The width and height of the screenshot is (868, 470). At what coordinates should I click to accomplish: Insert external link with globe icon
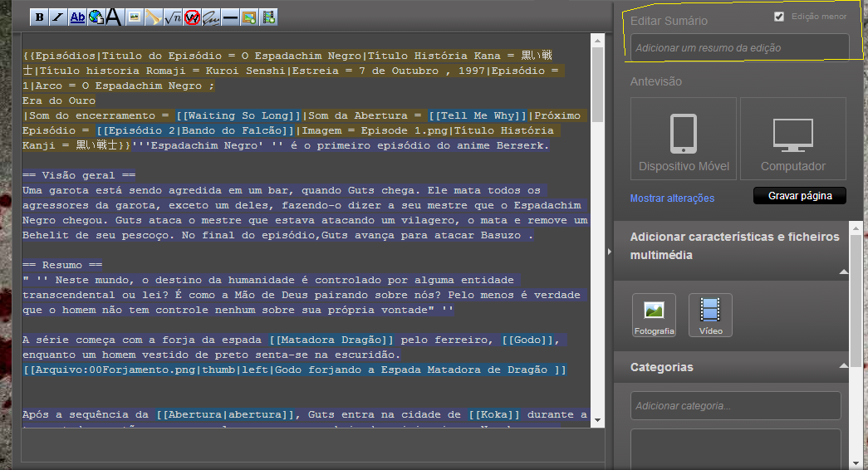(x=96, y=17)
